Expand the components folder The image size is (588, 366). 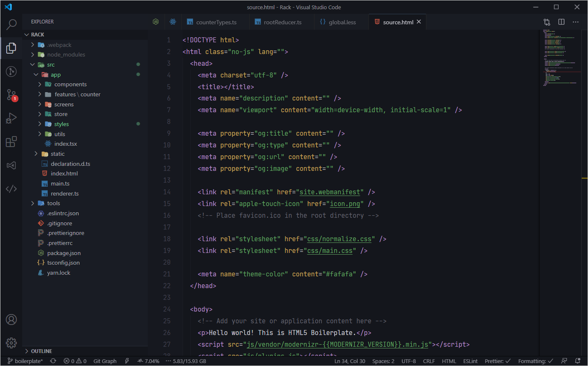click(86, 84)
